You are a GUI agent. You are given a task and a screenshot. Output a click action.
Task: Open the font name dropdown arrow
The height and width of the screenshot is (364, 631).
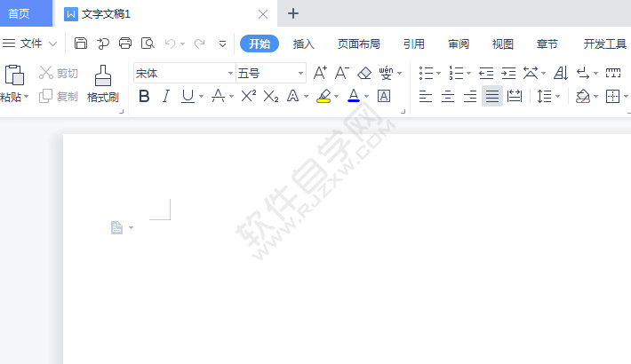coord(230,73)
